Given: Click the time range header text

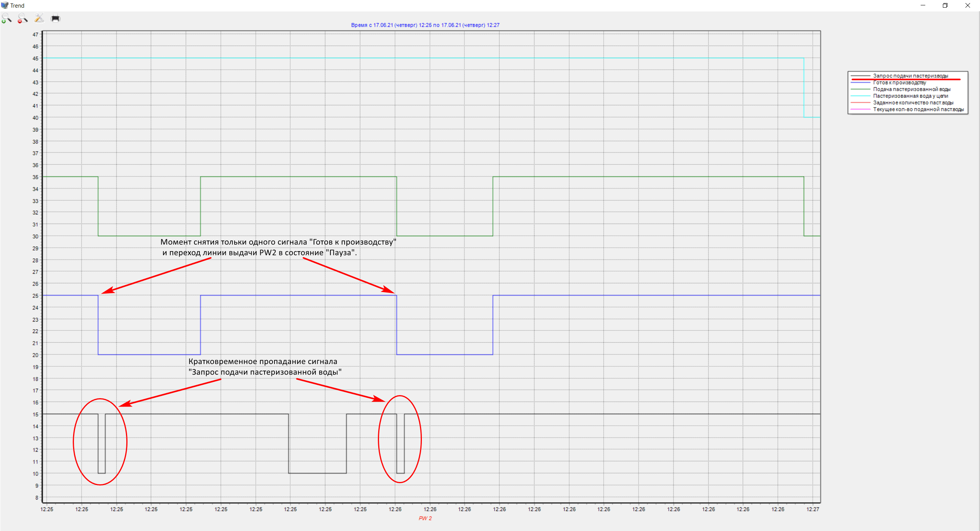Looking at the screenshot, I should (425, 25).
